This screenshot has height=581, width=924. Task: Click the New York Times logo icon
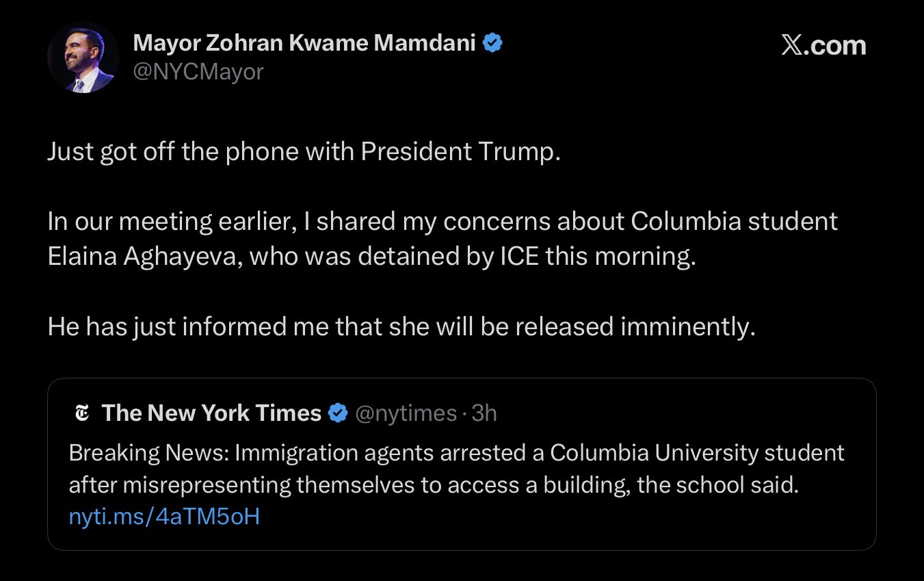click(82, 413)
